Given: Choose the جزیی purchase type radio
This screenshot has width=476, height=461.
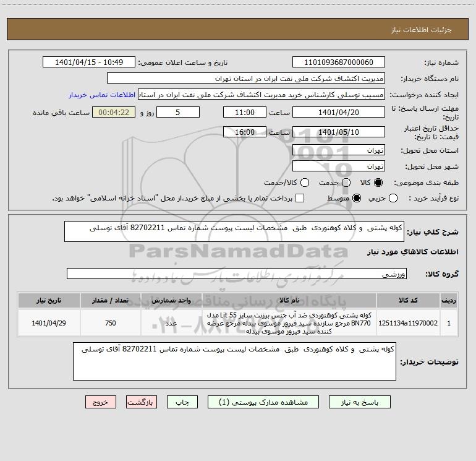Looking at the screenshot, I should tap(393, 198).
